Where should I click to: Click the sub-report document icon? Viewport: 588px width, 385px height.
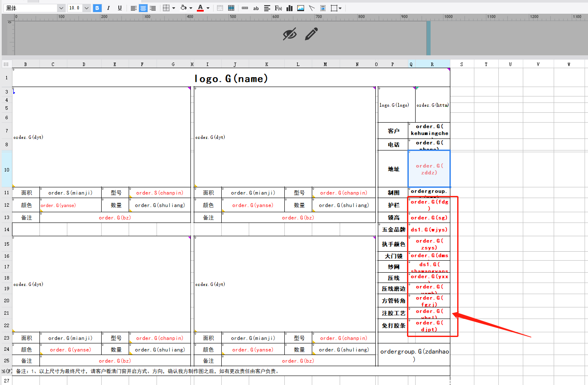point(323,8)
